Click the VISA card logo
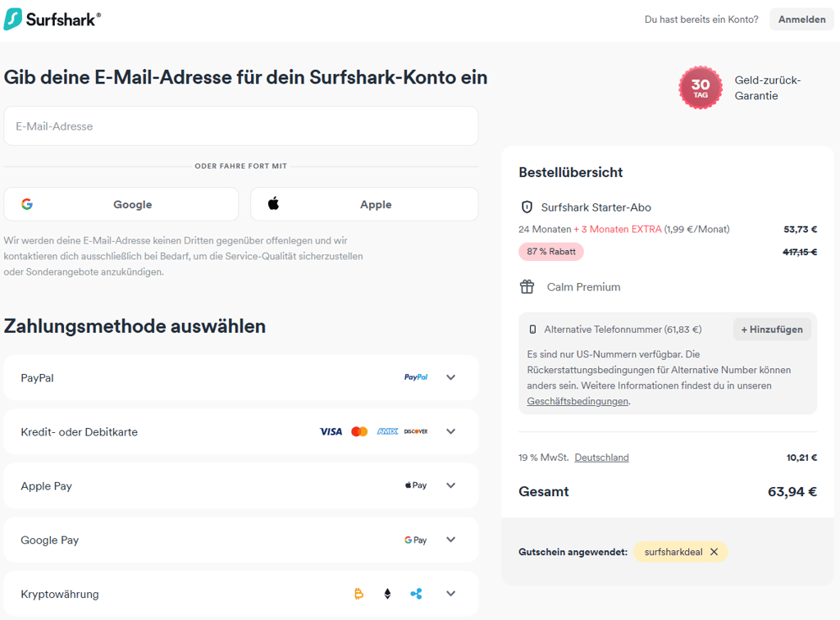This screenshot has height=620, width=840. click(x=331, y=431)
